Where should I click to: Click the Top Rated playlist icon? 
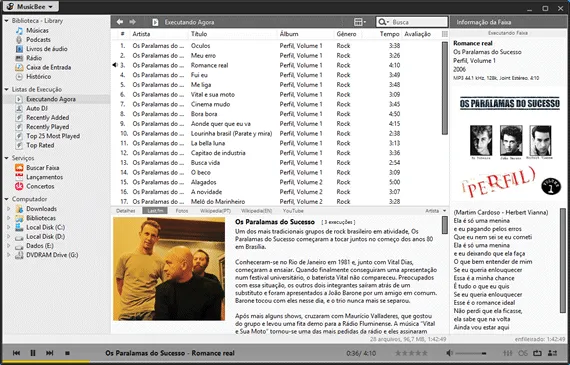[x=19, y=145]
